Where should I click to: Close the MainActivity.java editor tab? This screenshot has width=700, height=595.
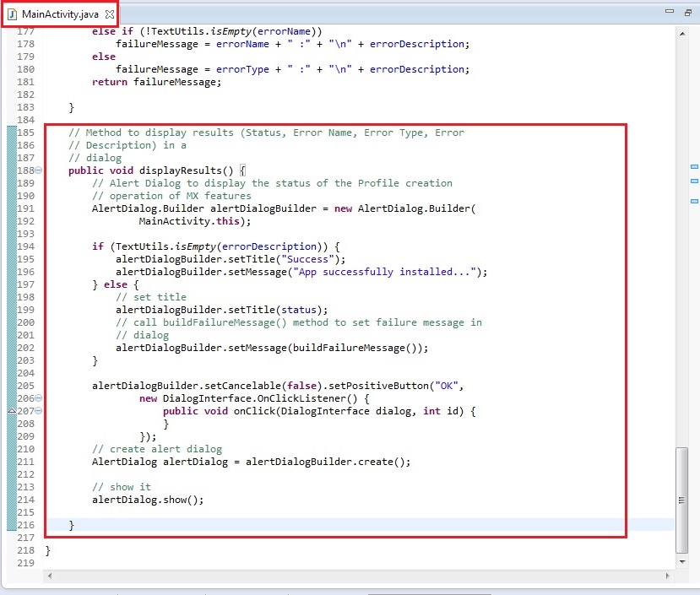(109, 14)
